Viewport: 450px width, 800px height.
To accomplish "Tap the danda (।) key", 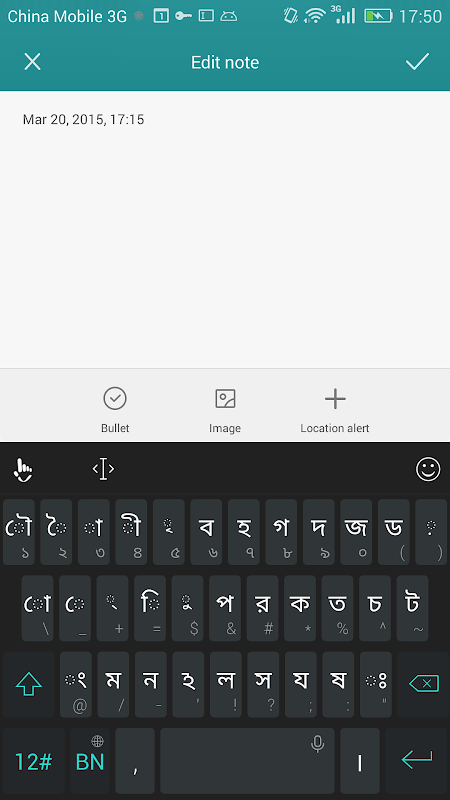I will point(360,761).
